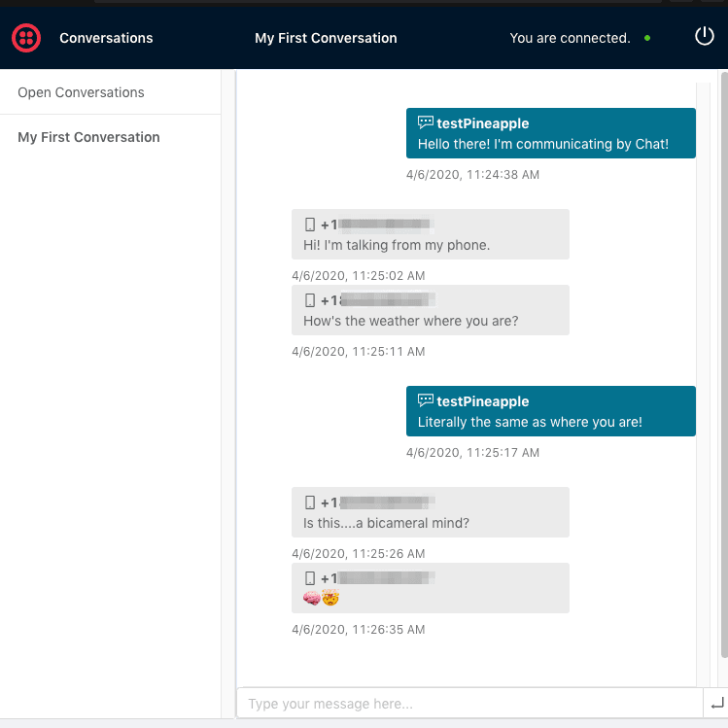
Task: Click chat bubble icon on 'Hello there!' message
Action: 425,123
